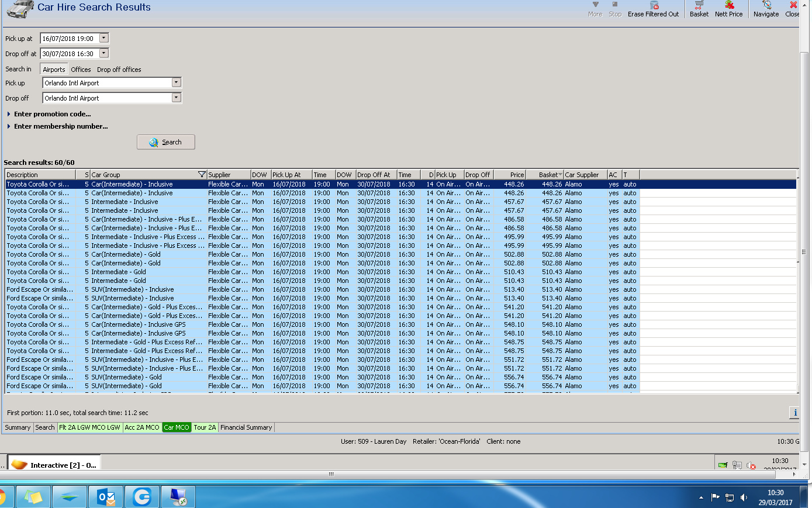Click the Nett Price icon
The width and height of the screenshot is (812, 508).
point(729,5)
